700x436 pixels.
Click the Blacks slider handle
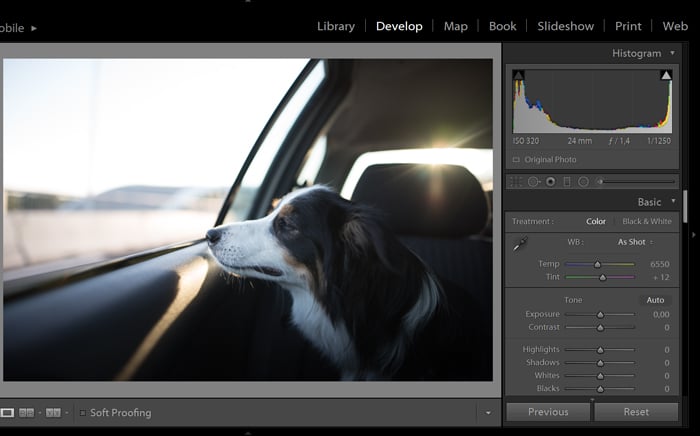click(x=600, y=389)
